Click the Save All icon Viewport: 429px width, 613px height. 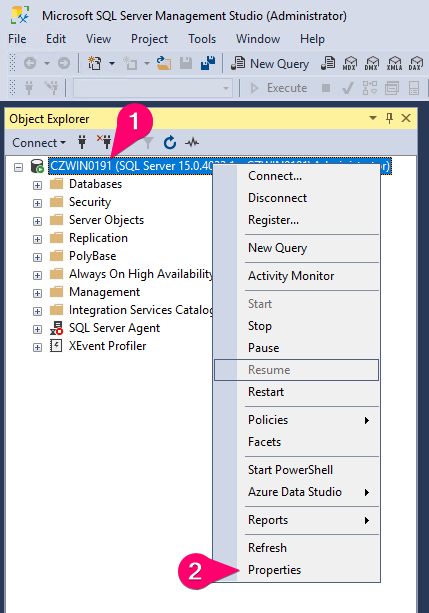click(x=208, y=63)
